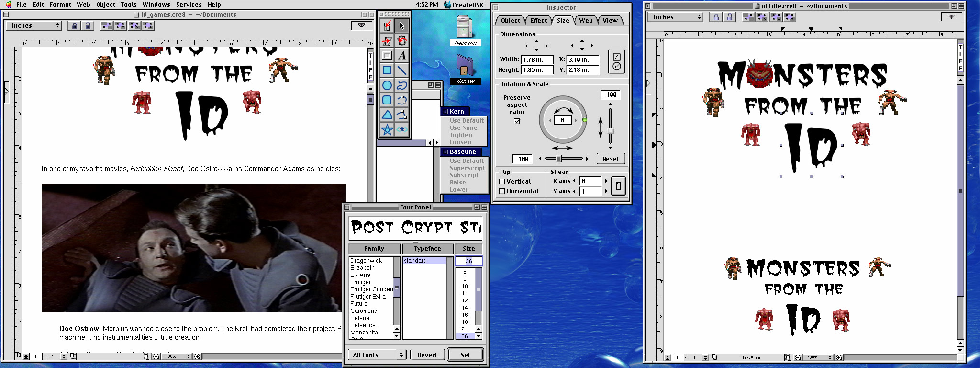Open the All Fonts popup in Font Panel

click(x=377, y=355)
